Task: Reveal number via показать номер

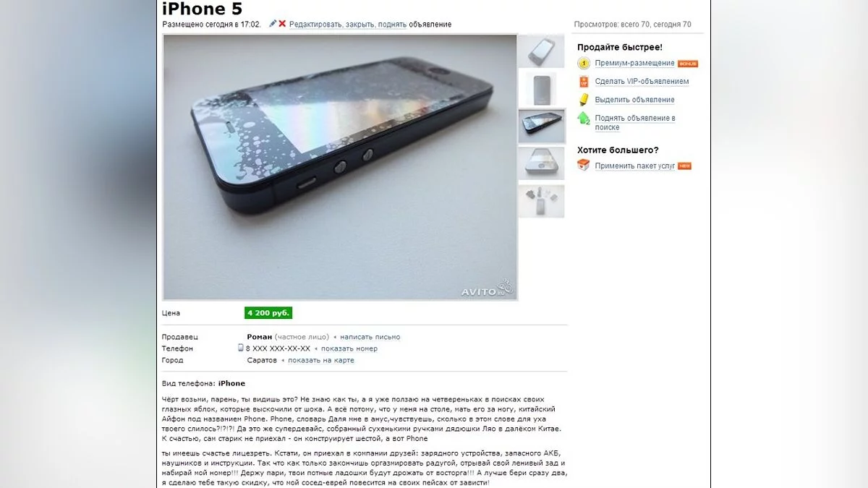Action: click(x=349, y=348)
